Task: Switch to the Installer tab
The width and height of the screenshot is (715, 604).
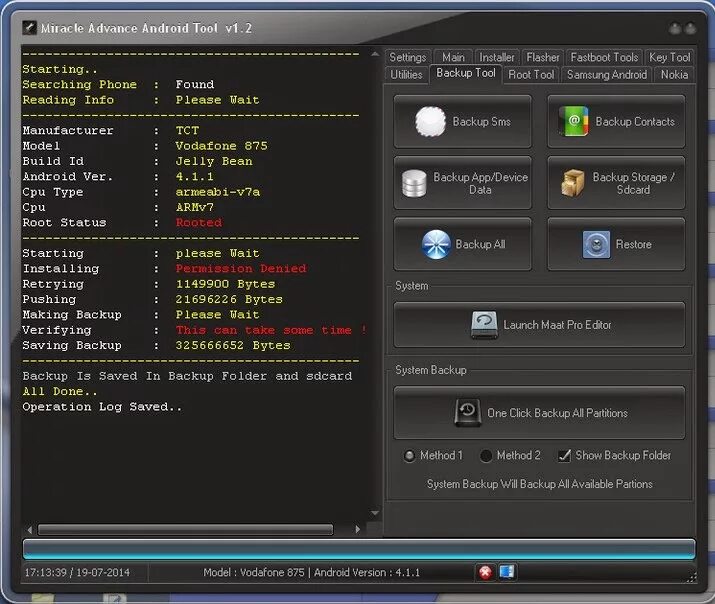Action: (497, 57)
